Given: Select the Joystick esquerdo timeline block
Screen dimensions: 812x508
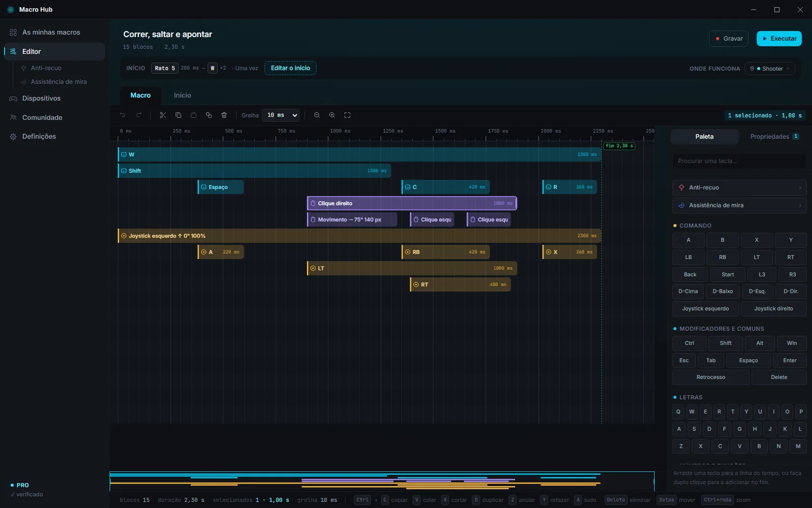Looking at the screenshot, I should point(359,236).
